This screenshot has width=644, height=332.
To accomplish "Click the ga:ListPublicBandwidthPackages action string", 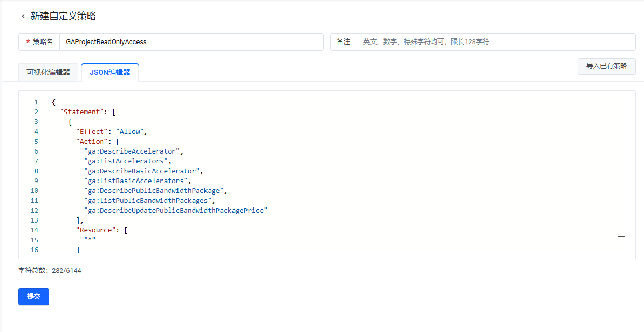I will coord(148,201).
